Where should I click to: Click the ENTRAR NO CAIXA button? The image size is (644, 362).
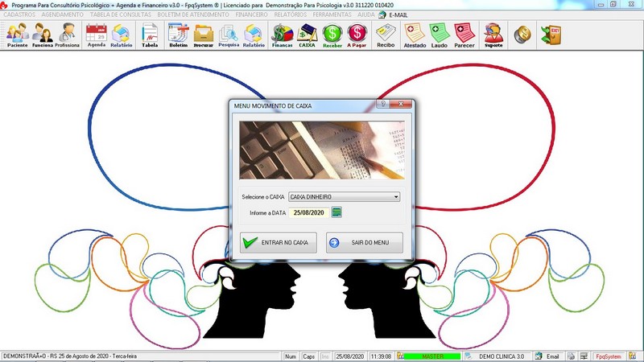(x=278, y=243)
